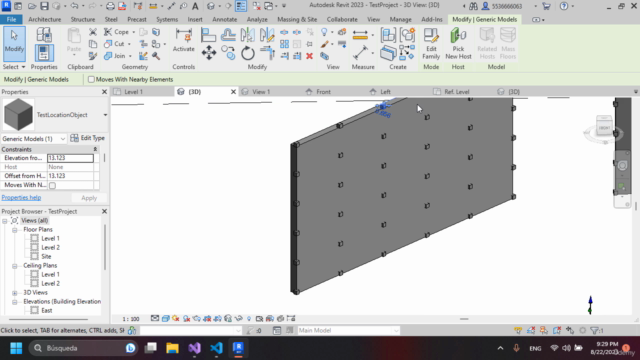The height and width of the screenshot is (360, 640).
Task: Click the detail level icon in view control bar
Action: coord(155,318)
